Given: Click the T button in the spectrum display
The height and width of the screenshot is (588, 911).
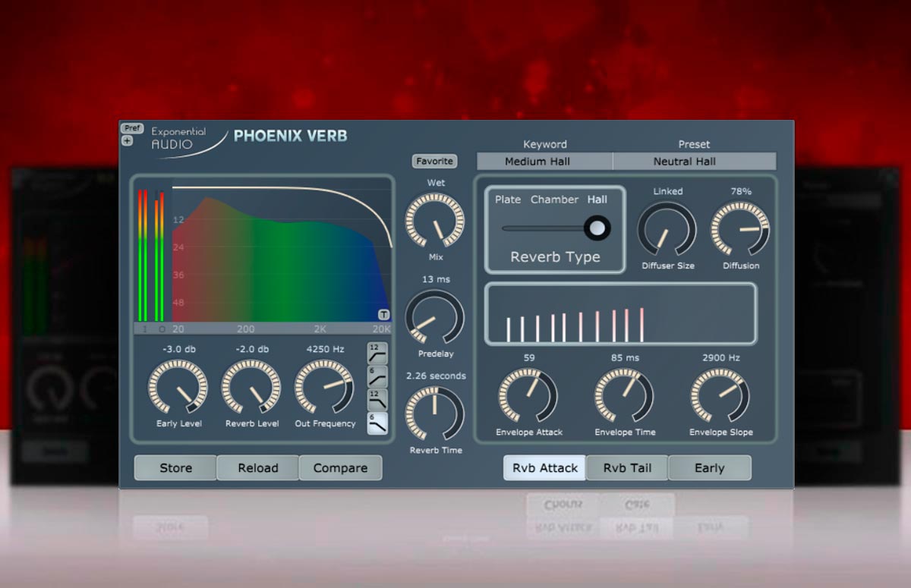Looking at the screenshot, I should coord(384,315).
